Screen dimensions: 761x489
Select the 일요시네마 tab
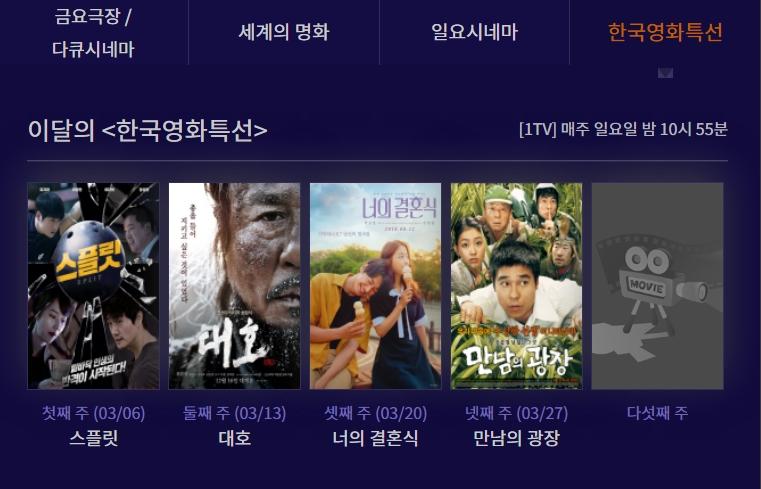click(x=474, y=32)
